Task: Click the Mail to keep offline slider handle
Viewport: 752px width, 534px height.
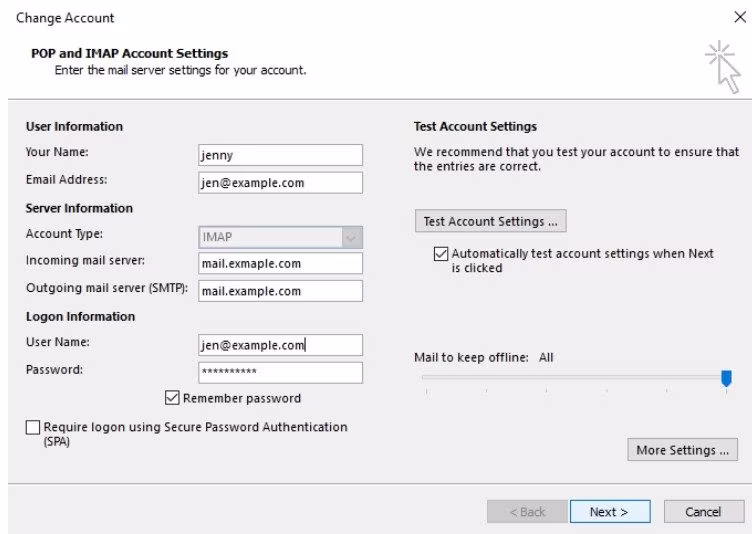Action: tap(726, 377)
